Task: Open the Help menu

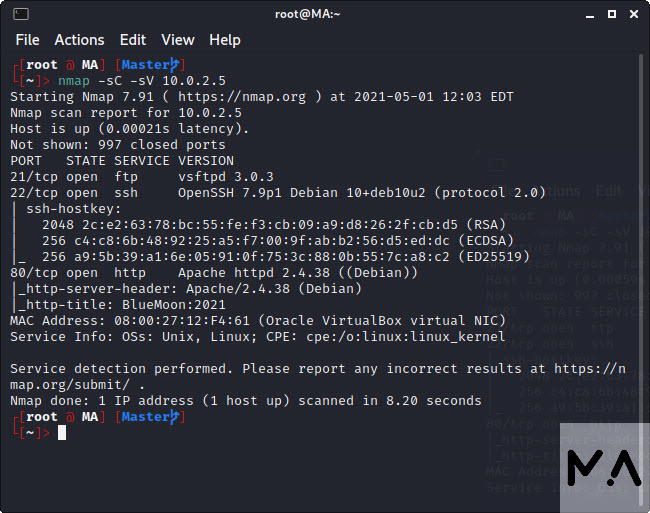Action: tap(225, 40)
